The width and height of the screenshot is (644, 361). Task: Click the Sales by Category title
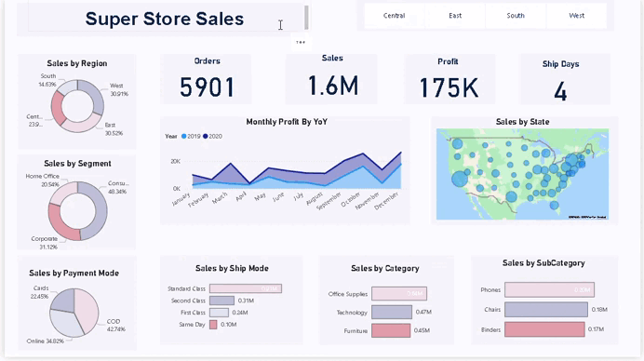coord(385,268)
